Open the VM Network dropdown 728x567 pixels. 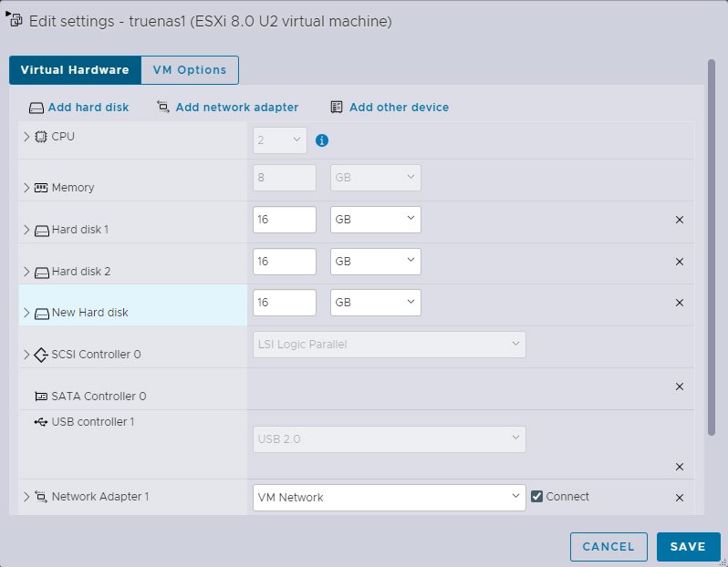pyautogui.click(x=389, y=498)
